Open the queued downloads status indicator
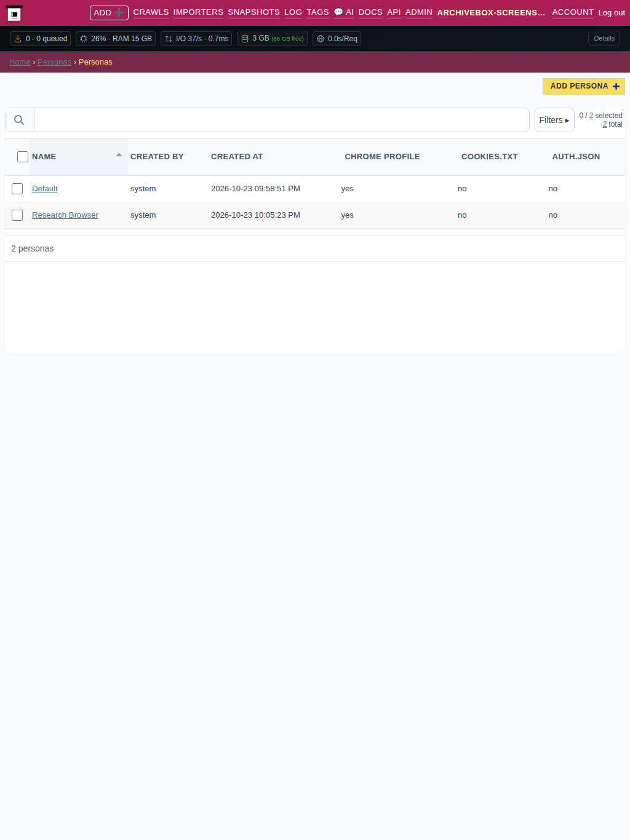This screenshot has width=630, height=840. click(x=41, y=39)
